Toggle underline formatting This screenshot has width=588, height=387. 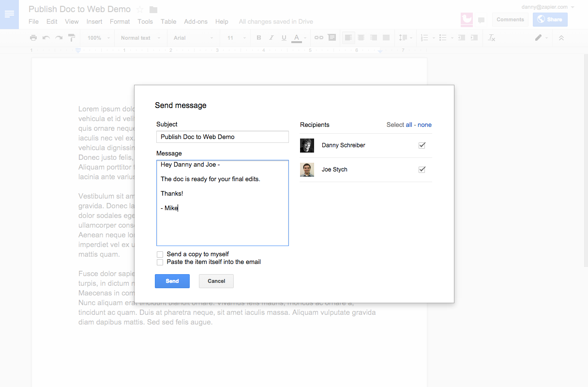pos(284,38)
